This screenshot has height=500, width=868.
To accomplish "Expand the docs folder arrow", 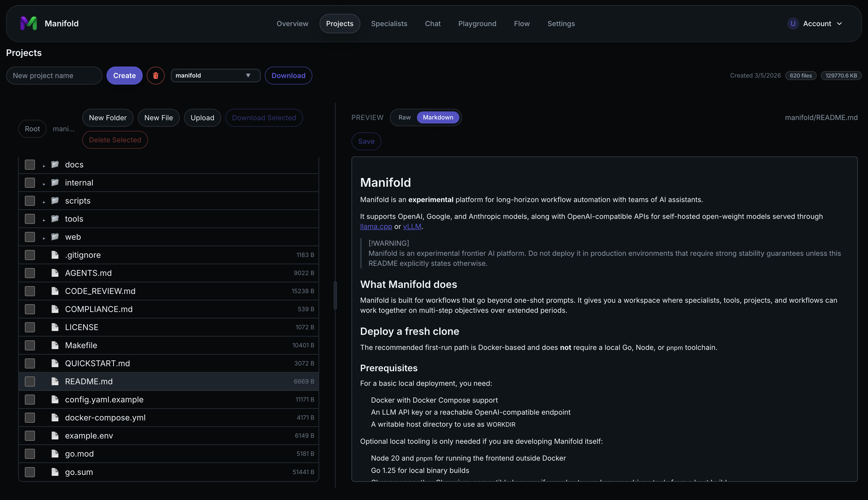I will (44, 166).
